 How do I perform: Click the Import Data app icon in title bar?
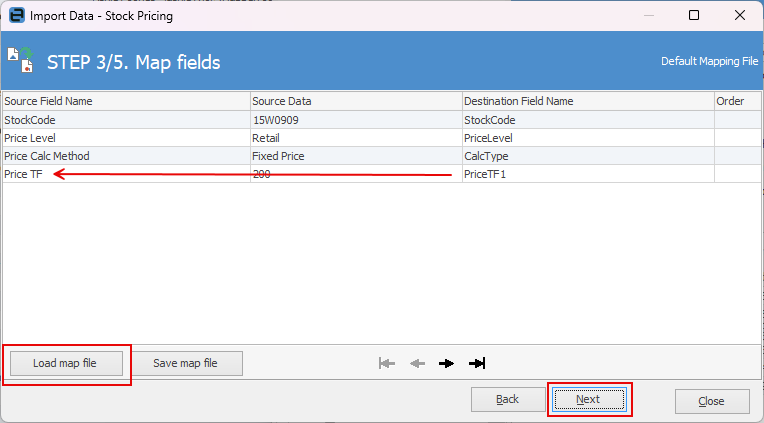click(x=15, y=15)
